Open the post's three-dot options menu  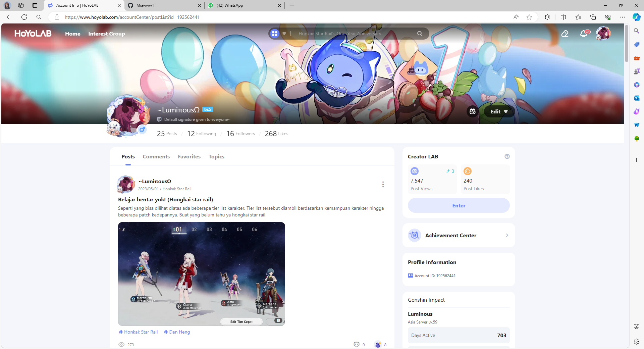[383, 185]
